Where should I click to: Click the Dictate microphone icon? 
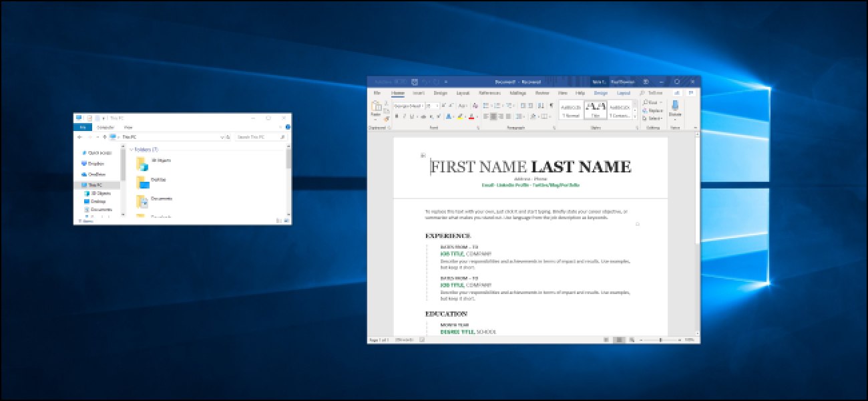(675, 106)
